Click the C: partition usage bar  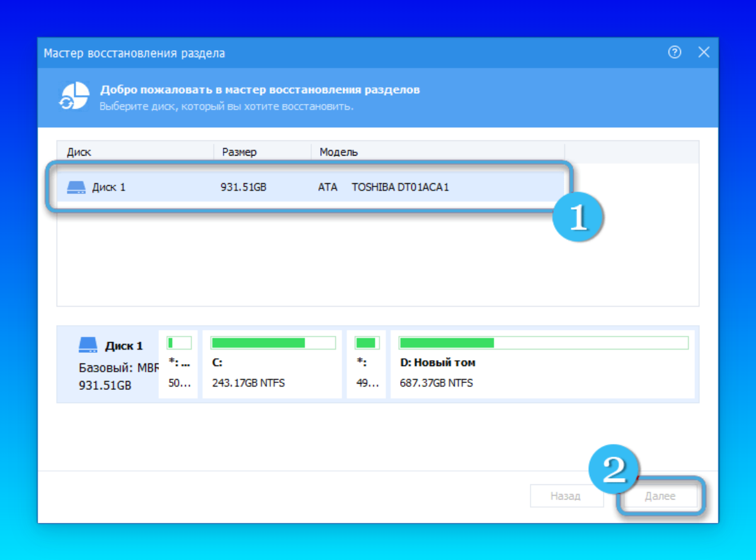[x=273, y=343]
